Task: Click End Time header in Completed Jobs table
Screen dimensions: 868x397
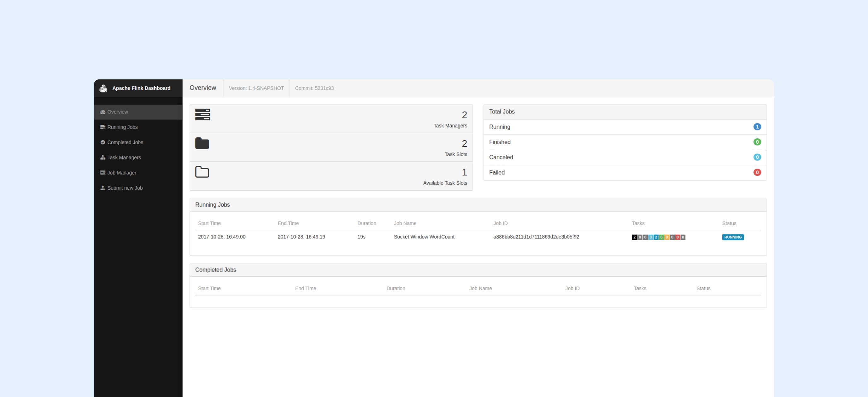Action: point(305,288)
